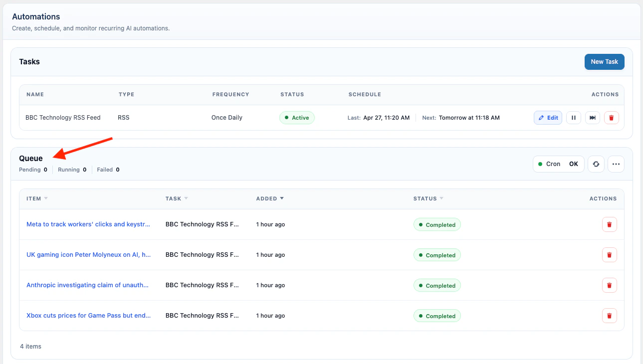Viewport: 643px width, 364px height.
Task: Click Next run Tomorrow at 11:18 AM
Action: pyautogui.click(x=461, y=118)
